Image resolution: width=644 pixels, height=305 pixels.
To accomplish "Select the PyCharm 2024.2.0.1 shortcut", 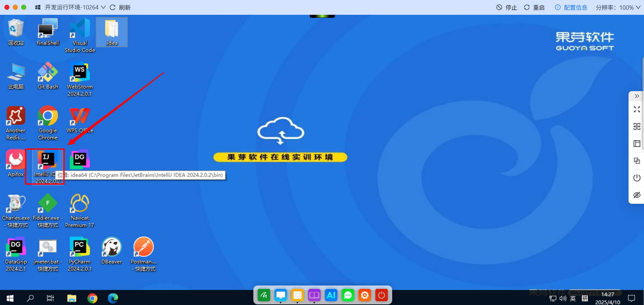I will [80, 254].
